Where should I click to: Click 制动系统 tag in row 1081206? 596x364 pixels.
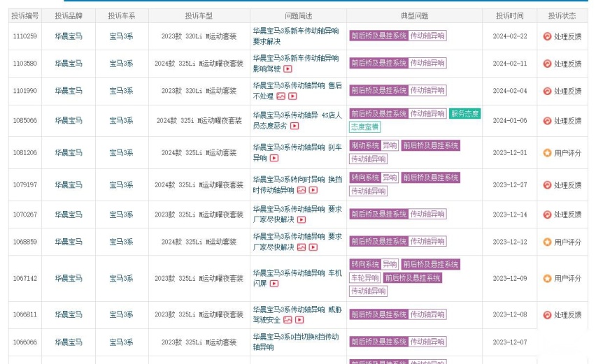click(x=365, y=145)
